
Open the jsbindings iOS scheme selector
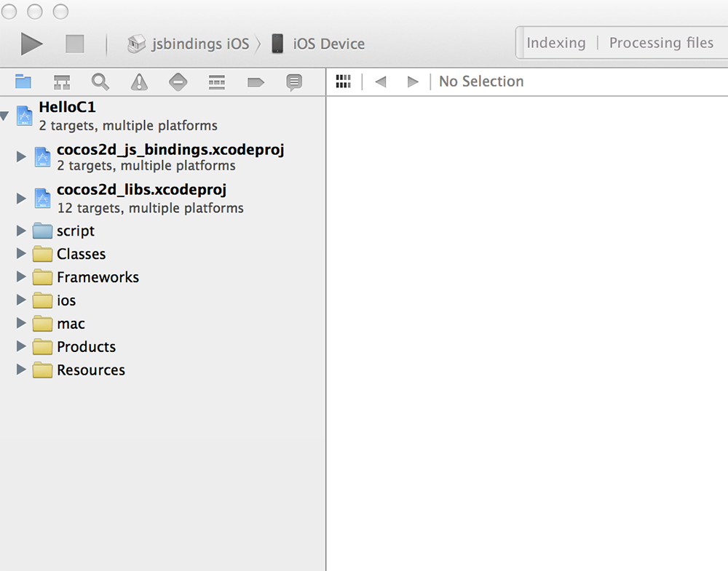click(200, 44)
